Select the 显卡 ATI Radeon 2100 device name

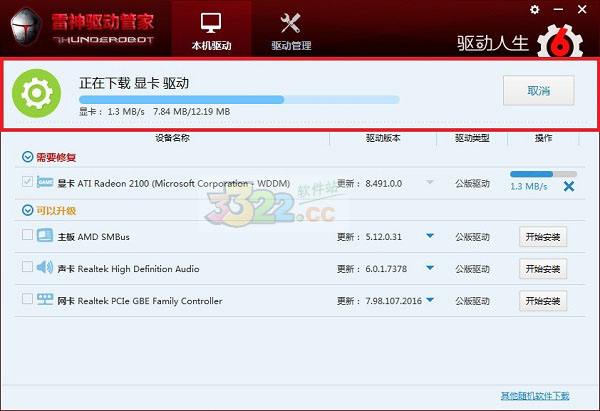pyautogui.click(x=174, y=183)
